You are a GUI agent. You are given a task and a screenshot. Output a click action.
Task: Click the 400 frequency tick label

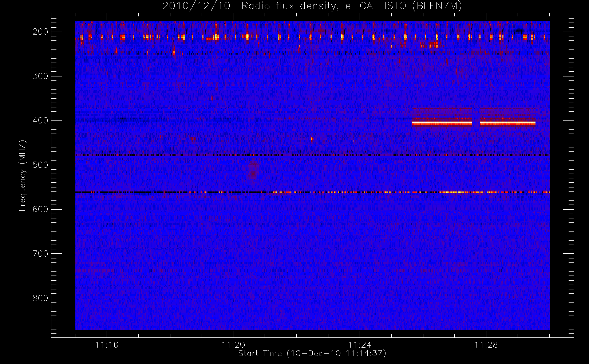[x=40, y=120]
